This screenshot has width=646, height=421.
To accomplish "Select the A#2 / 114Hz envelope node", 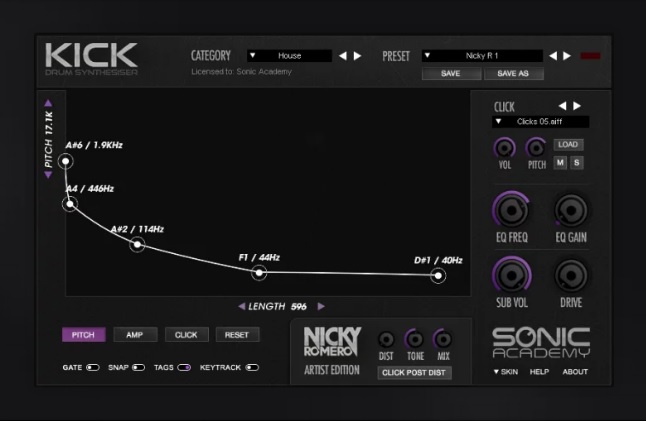I will (137, 245).
